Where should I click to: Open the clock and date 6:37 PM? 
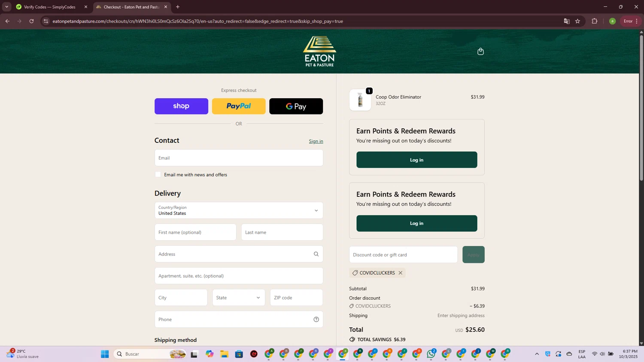[628, 354]
